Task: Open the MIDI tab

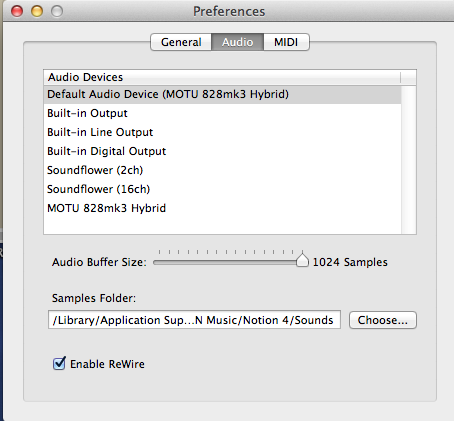Action: 286,42
